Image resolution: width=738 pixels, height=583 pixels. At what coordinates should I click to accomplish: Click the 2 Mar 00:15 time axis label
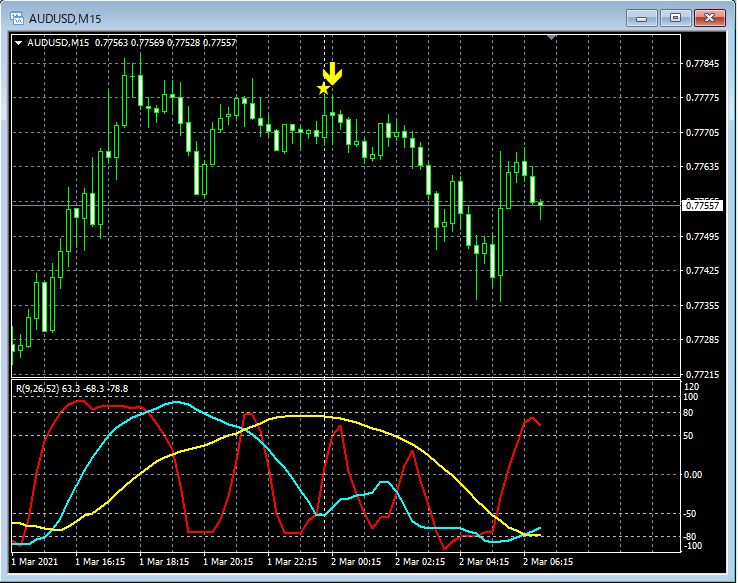click(356, 562)
